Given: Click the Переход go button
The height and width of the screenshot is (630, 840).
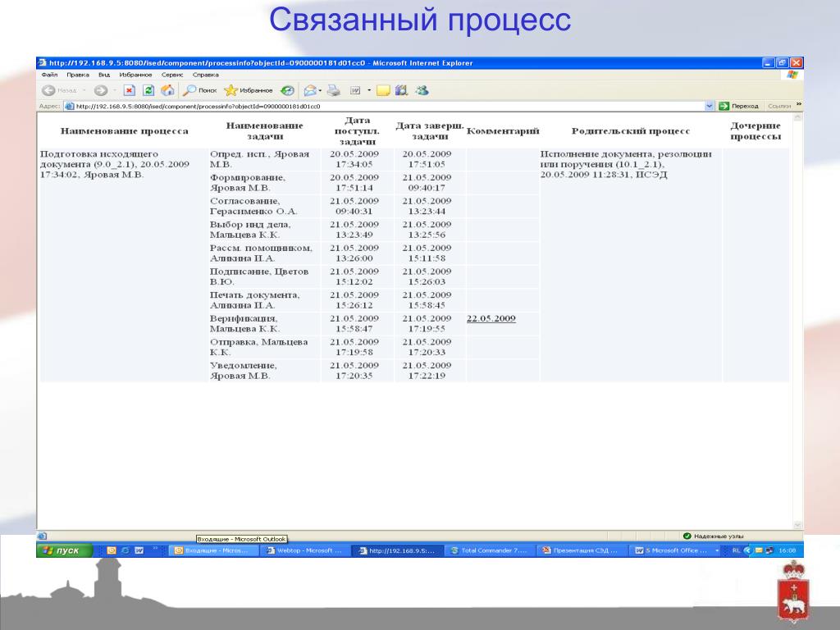Looking at the screenshot, I should tap(739, 106).
